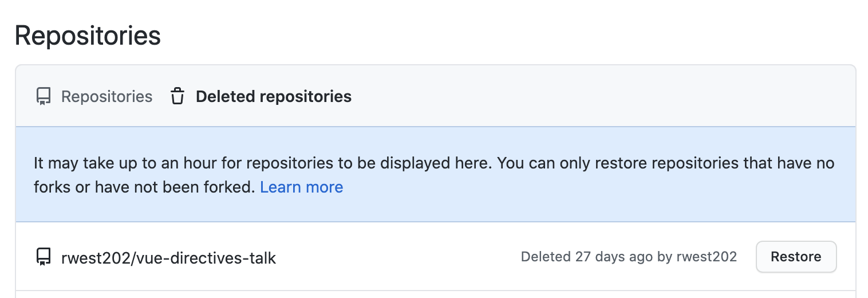Click 'forks or have not been forked' text
The width and height of the screenshot is (868, 298).
point(144,187)
